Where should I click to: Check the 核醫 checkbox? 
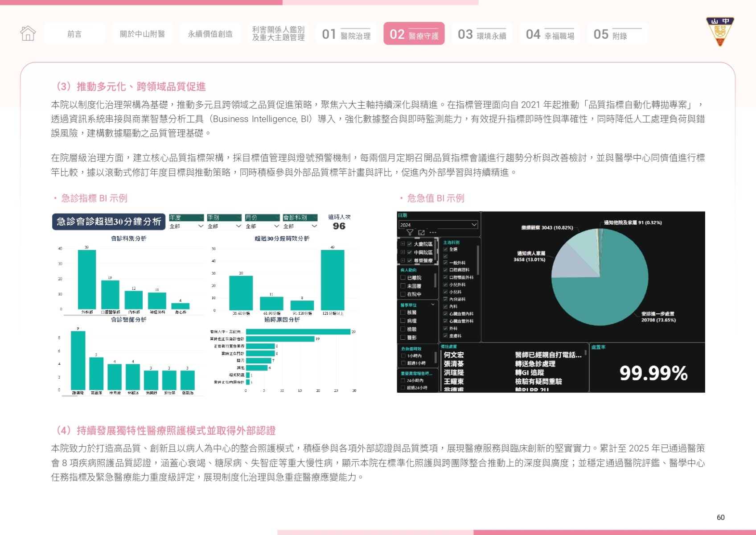[x=403, y=313]
